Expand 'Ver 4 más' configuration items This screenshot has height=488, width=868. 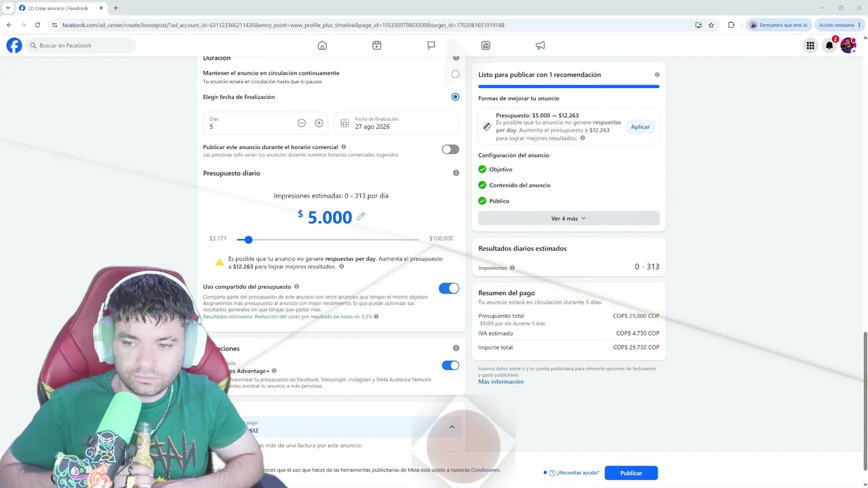pyautogui.click(x=568, y=218)
